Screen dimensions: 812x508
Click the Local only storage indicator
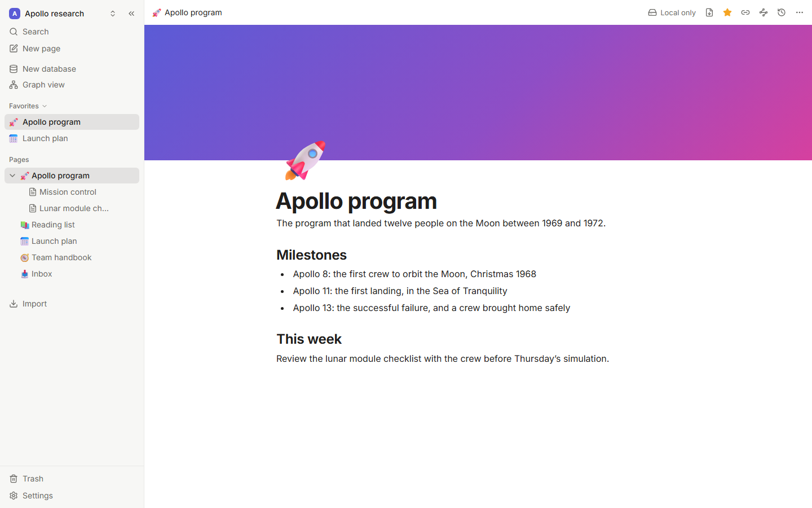tap(672, 12)
